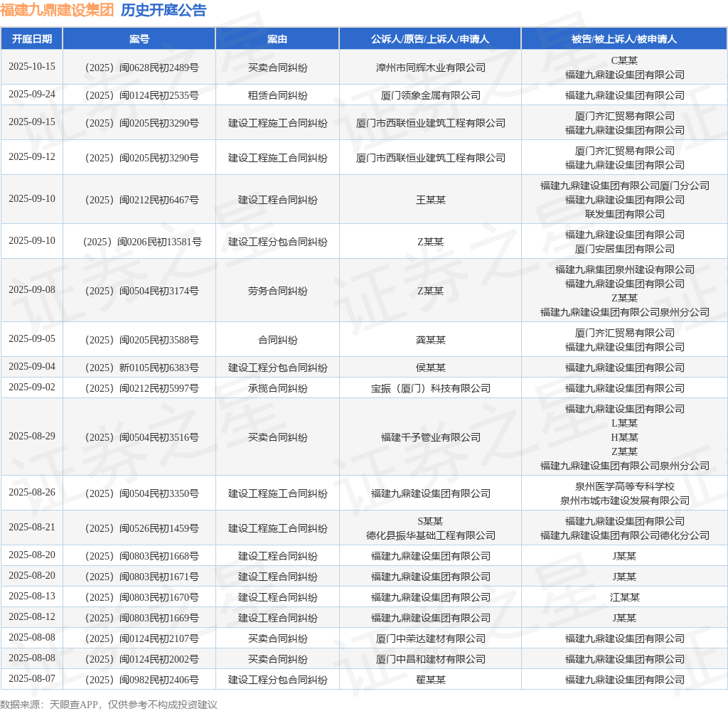Click plaintiff 宝振（厦门）科技有限公司

tap(430, 389)
